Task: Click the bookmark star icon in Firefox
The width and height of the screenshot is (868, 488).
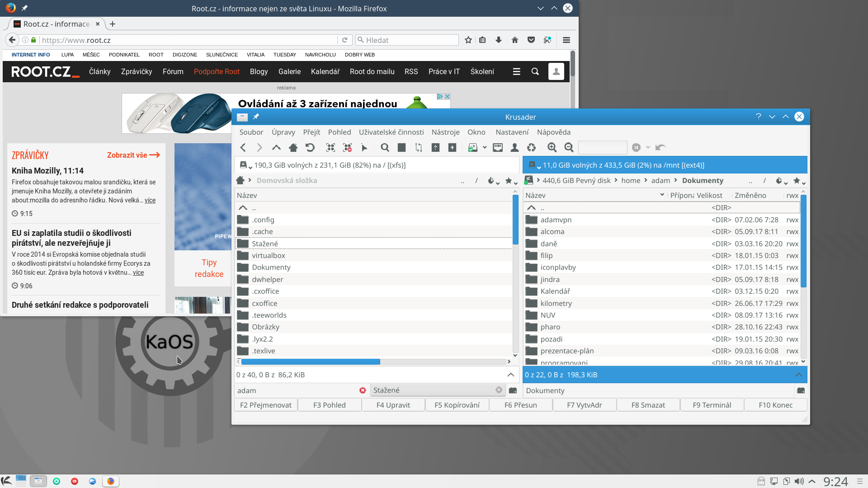Action: click(468, 40)
